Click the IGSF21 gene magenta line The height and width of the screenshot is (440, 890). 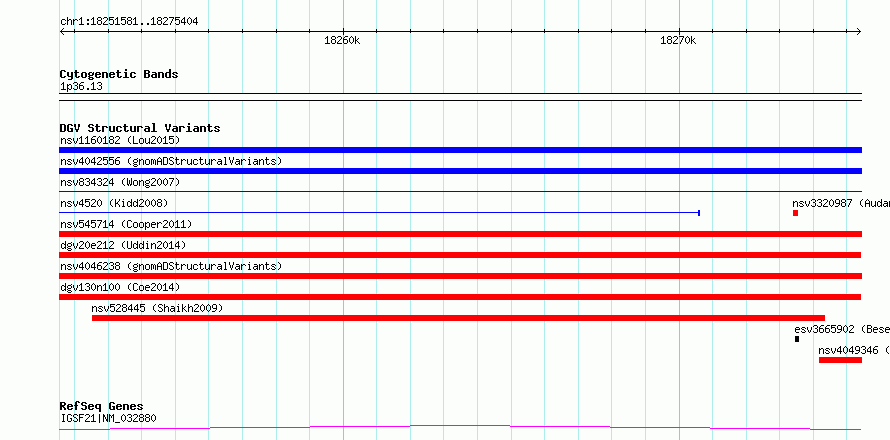[x=460, y=427]
